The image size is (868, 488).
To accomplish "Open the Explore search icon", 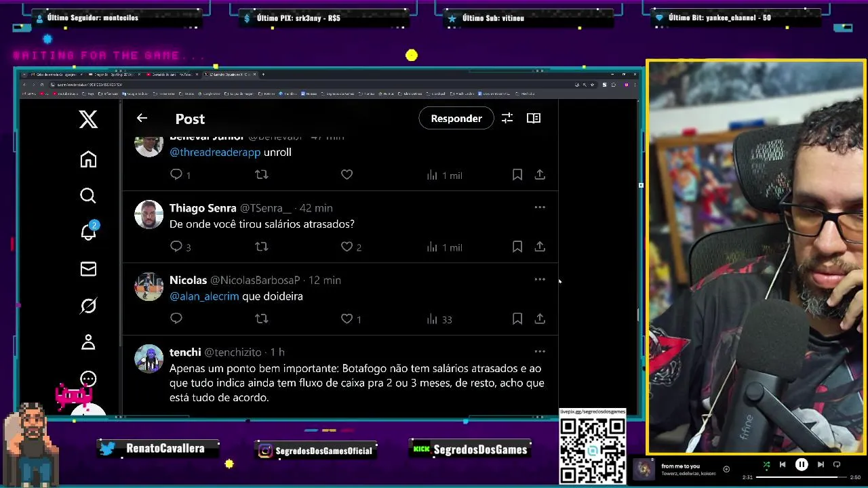I will pos(88,196).
